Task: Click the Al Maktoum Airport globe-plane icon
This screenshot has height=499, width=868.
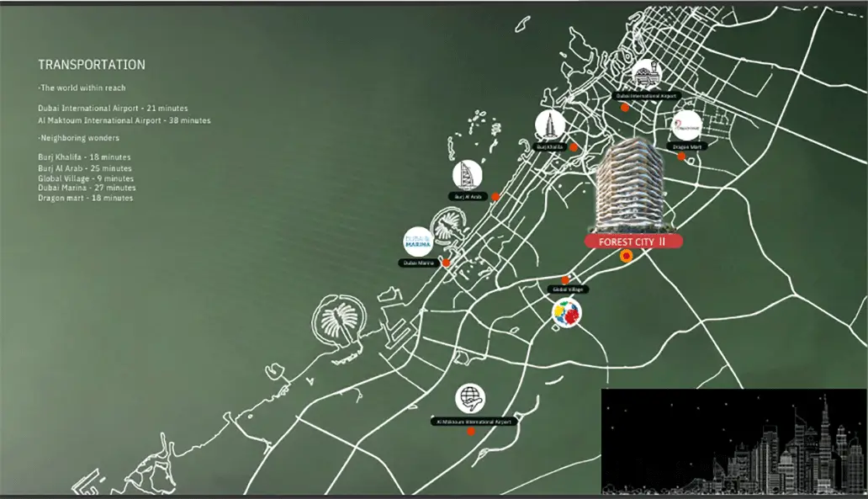Action: click(470, 399)
